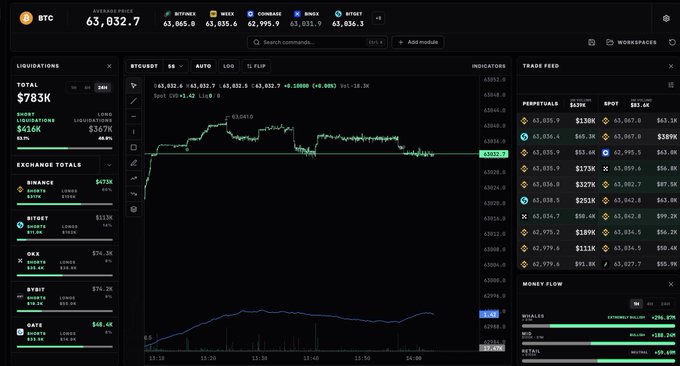Open the Workspaces menu
Viewport: 680px width, 366px height.
coord(631,42)
